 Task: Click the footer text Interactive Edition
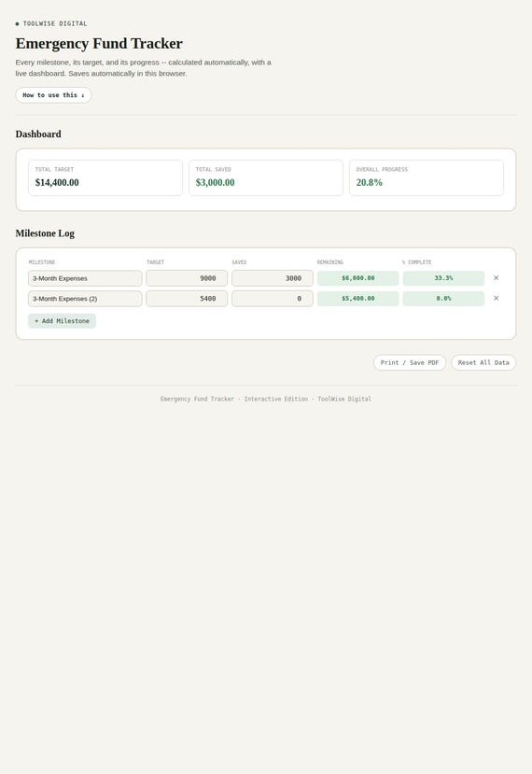pos(276,399)
